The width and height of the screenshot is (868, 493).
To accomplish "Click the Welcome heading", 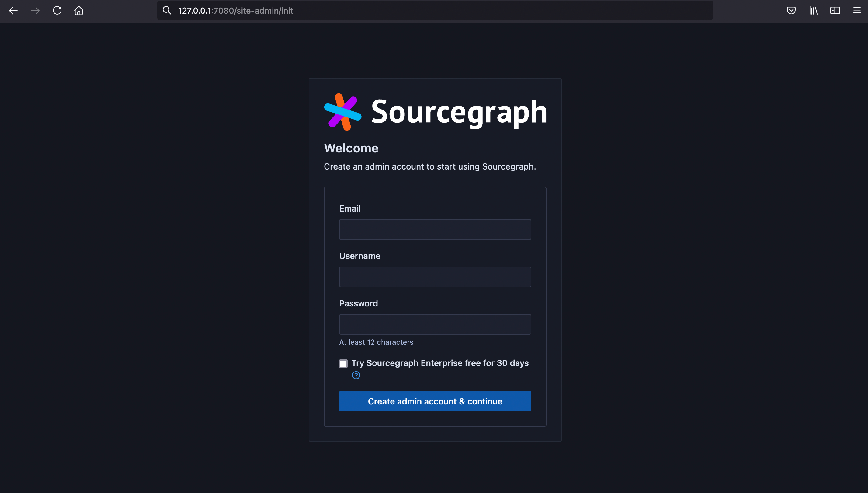I will pyautogui.click(x=351, y=148).
